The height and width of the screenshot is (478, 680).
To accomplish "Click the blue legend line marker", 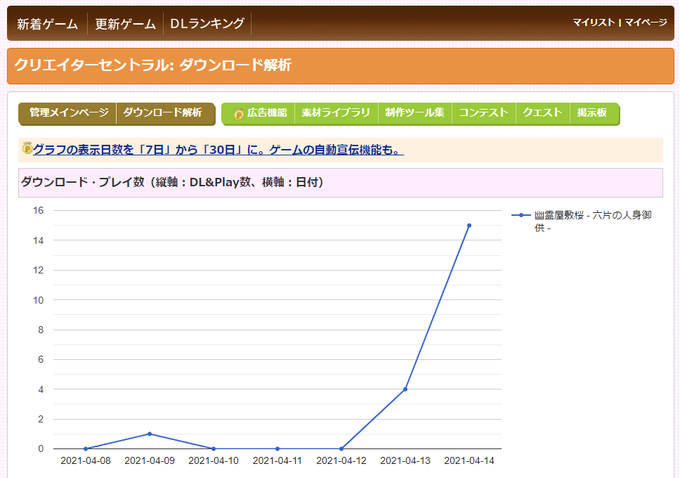I will coord(521,215).
